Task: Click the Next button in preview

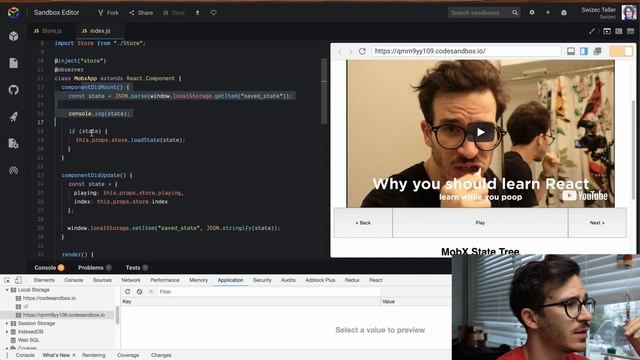Action: tap(597, 223)
